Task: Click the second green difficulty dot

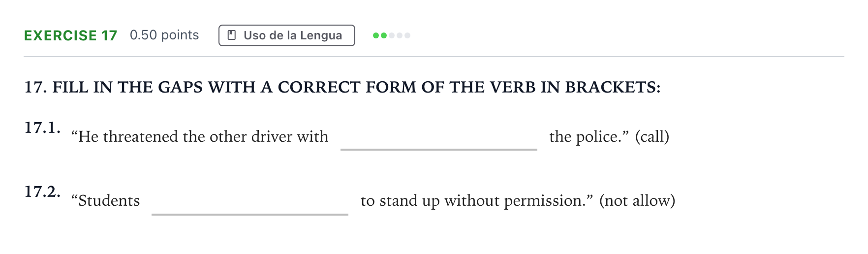Action: 384,35
